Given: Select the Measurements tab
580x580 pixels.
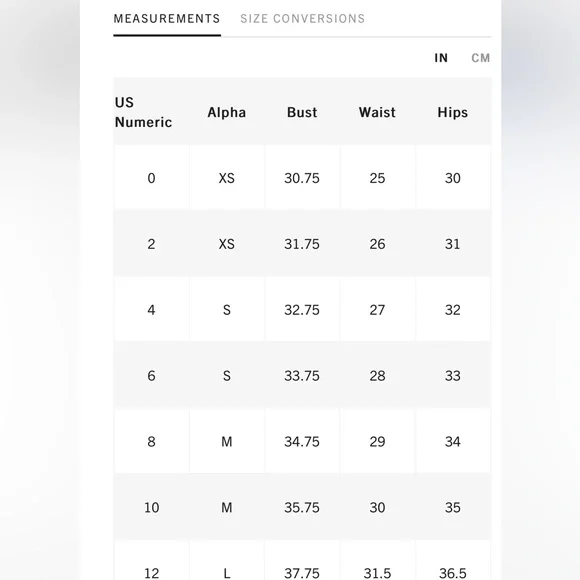Looking at the screenshot, I should coord(167,18).
